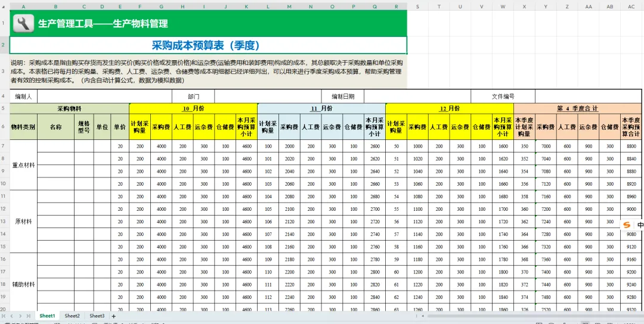Select the 单位 column heading
The width and height of the screenshot is (644, 324).
(x=103, y=127)
